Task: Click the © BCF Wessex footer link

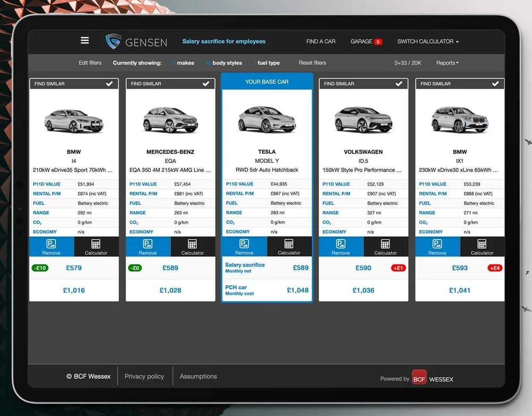Action: (88, 376)
